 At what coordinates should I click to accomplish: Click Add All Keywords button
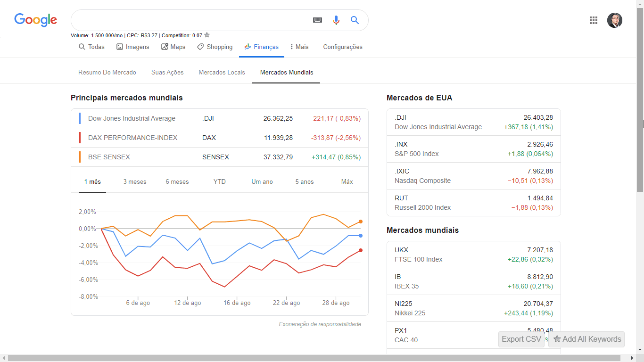tap(587, 339)
